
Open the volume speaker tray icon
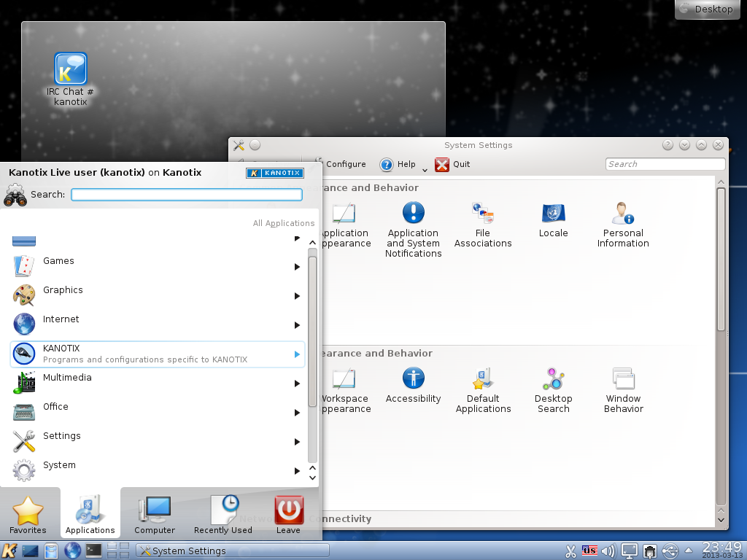point(608,551)
